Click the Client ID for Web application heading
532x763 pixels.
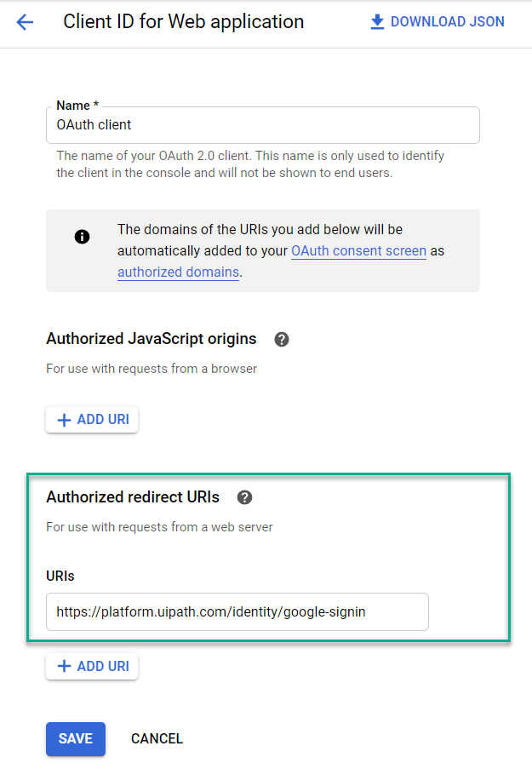pos(183,21)
